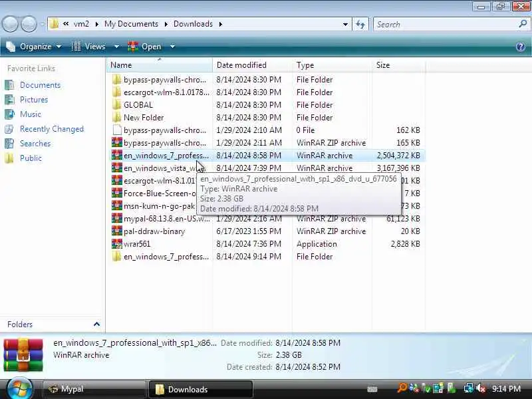
Task: Select the wrar561 application icon
Action: click(117, 243)
